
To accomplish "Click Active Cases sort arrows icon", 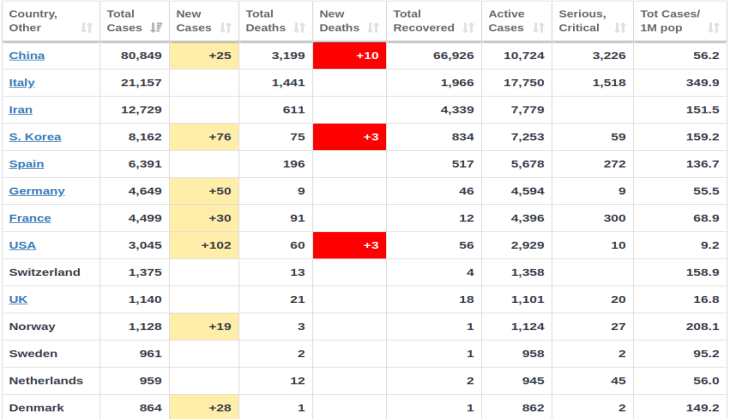I will (x=539, y=28).
